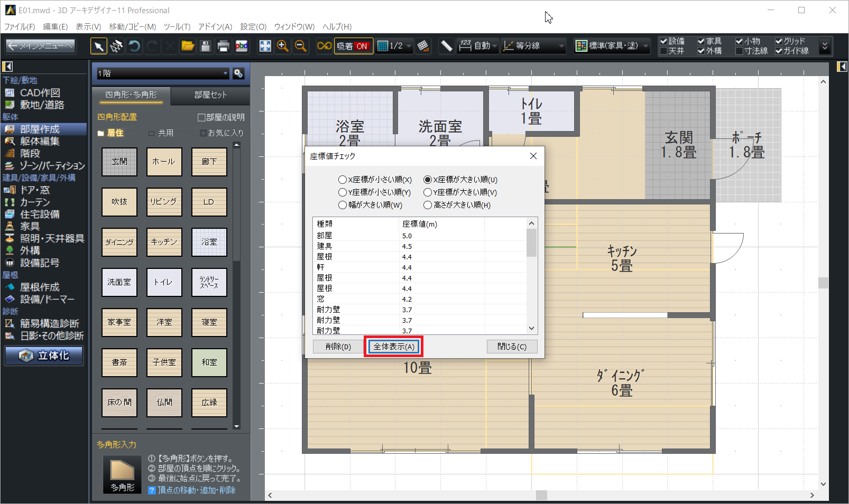Viewport: 849px width, 504px height.
Task: Toggle the 天井 display checkbox
Action: tap(663, 51)
